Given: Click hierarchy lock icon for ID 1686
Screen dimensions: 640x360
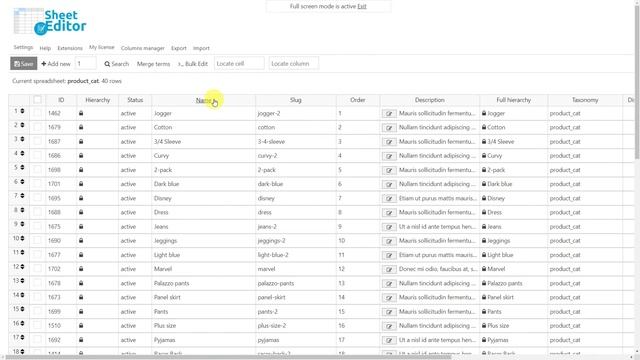Looking at the screenshot, I should pyautogui.click(x=81, y=156).
